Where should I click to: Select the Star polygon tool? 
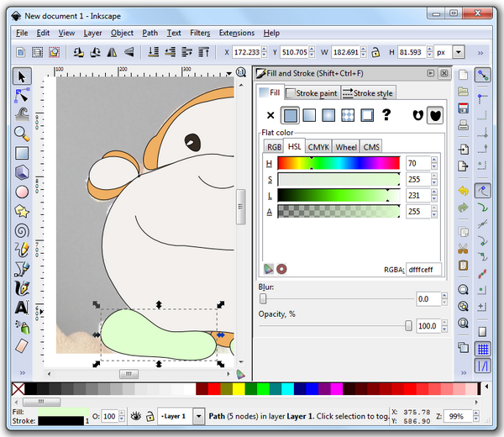pos(22,211)
